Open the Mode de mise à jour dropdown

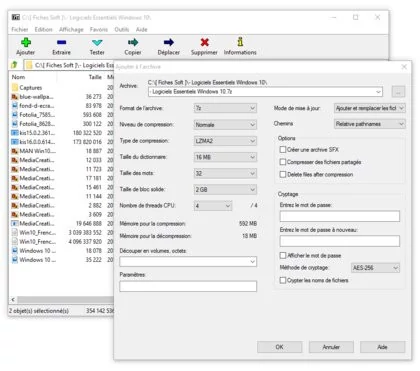point(370,108)
